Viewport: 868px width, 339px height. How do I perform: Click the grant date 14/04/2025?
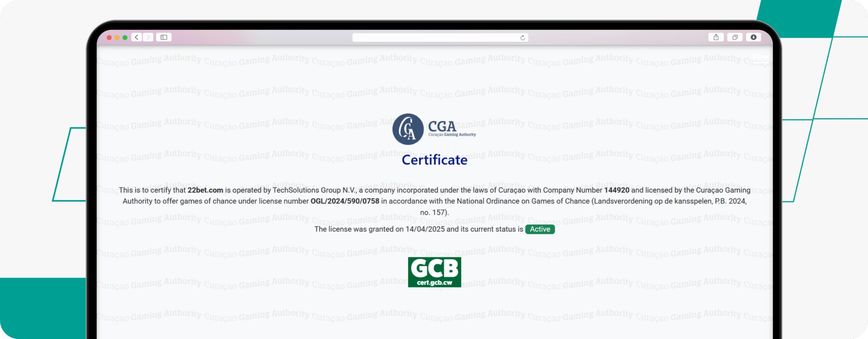pos(425,229)
